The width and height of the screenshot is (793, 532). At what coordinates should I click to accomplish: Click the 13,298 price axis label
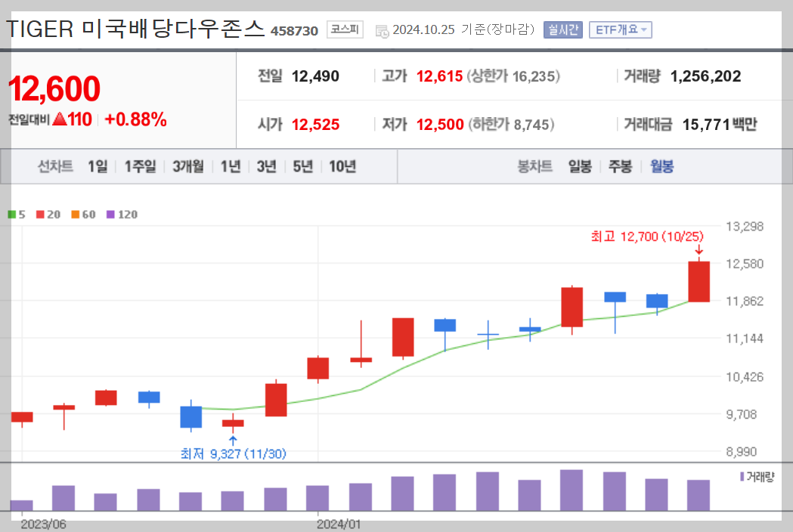tap(745, 227)
